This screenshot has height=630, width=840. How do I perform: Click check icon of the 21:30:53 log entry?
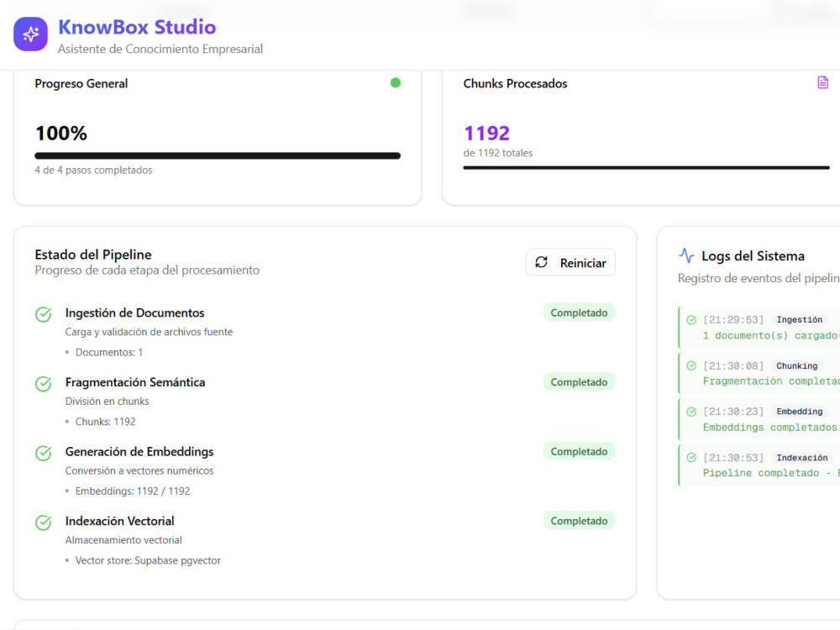tap(691, 458)
